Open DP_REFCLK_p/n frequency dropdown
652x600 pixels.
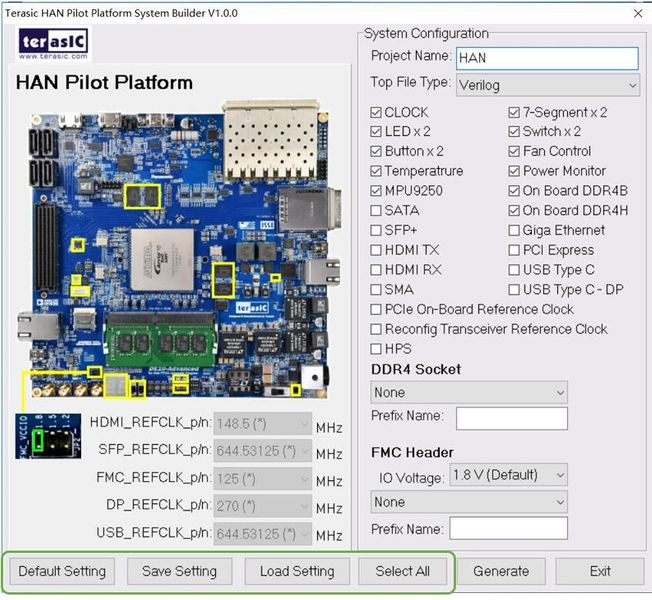(x=262, y=506)
